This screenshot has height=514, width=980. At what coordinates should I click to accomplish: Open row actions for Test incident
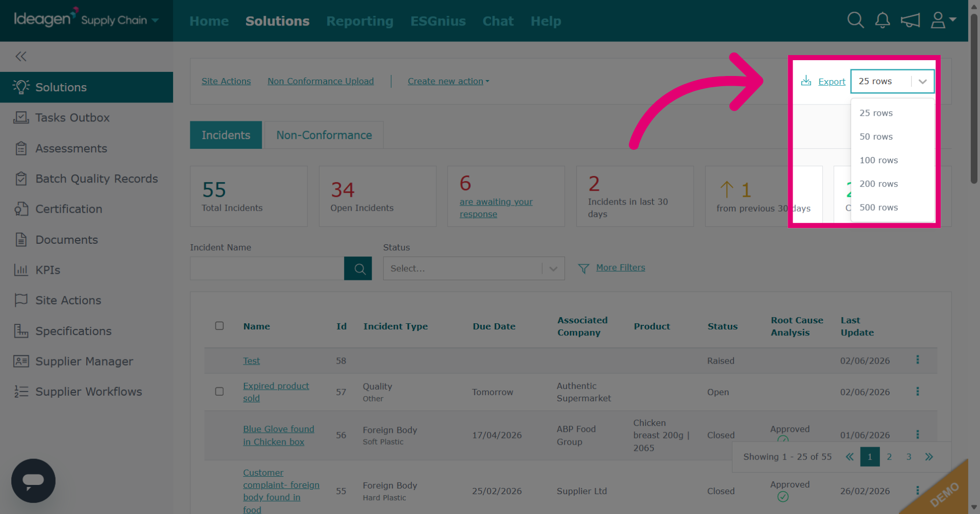917,360
